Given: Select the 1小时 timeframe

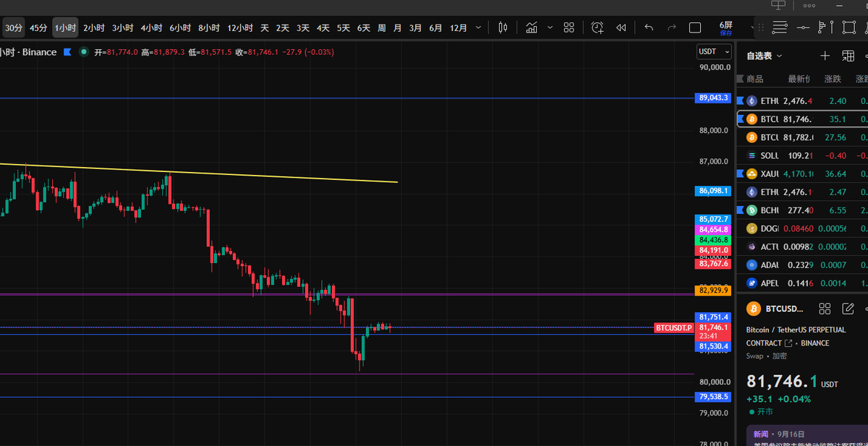Looking at the screenshot, I should coord(65,27).
